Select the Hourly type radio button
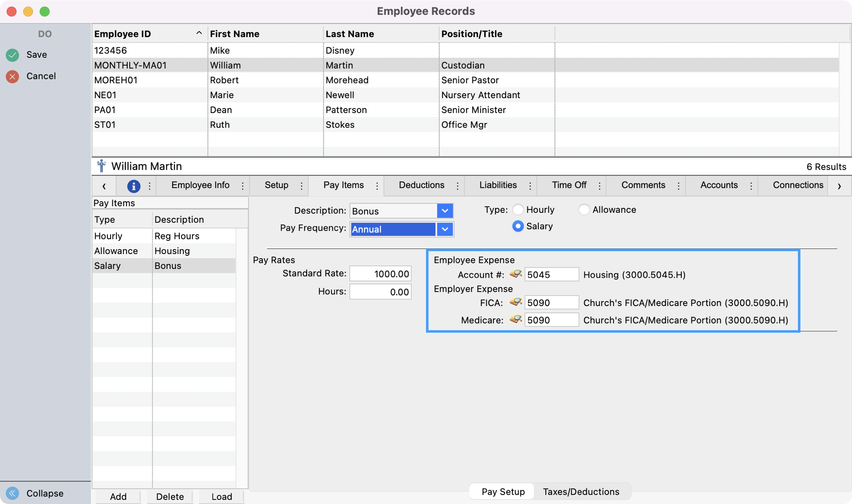 tap(518, 210)
